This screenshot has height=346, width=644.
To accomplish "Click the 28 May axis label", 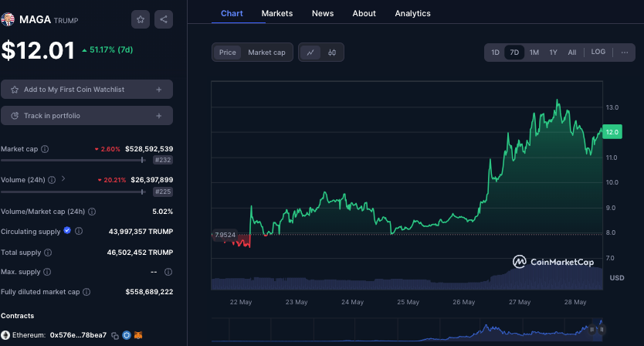I will [575, 302].
